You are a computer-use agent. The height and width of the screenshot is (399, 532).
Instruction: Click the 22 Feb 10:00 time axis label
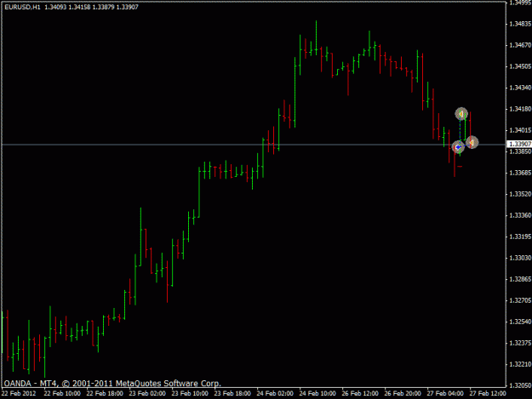[62, 394]
